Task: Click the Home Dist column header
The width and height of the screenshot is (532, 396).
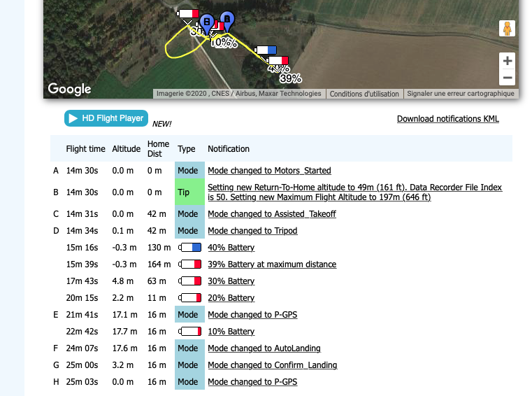Action: pyautogui.click(x=158, y=149)
